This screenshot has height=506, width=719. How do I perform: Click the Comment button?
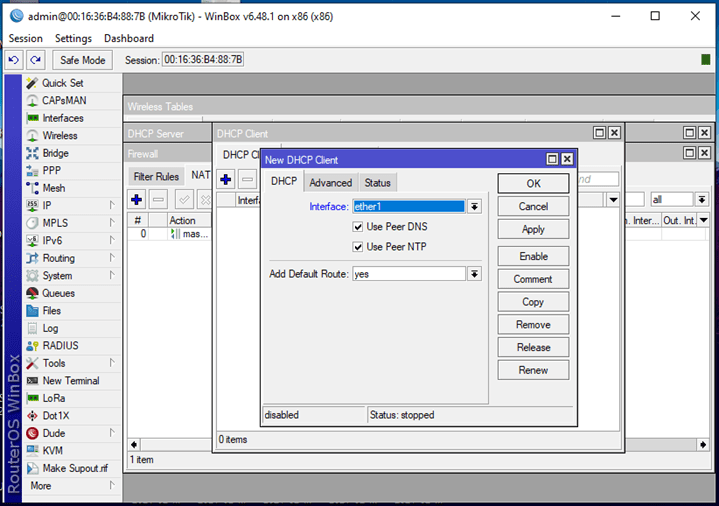pyautogui.click(x=533, y=279)
